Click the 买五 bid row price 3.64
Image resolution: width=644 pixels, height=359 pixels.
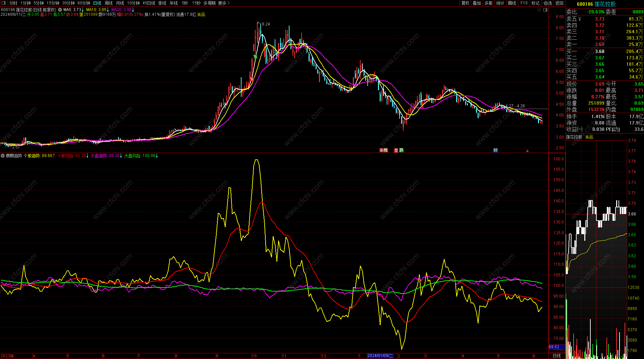[600, 77]
